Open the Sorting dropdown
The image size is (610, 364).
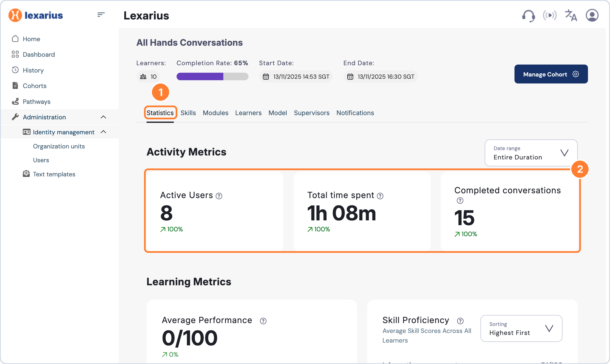pyautogui.click(x=521, y=328)
